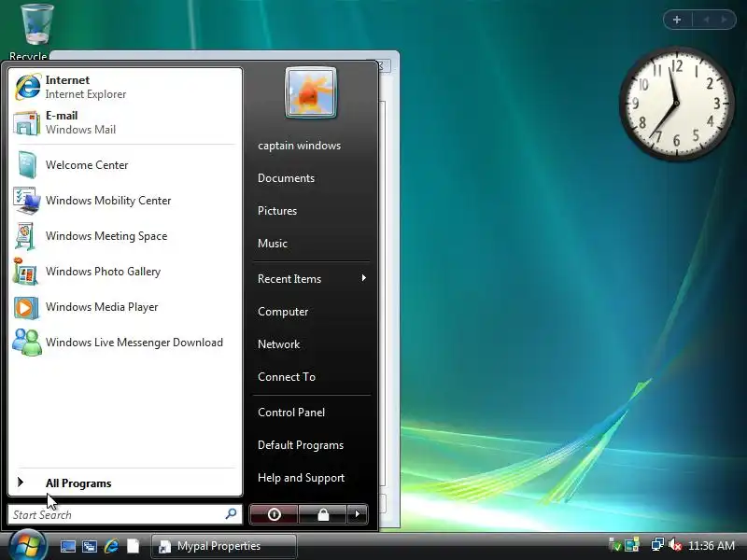Start Windows Meeting Space icon
Screen dimensions: 747x560
click(x=25, y=236)
